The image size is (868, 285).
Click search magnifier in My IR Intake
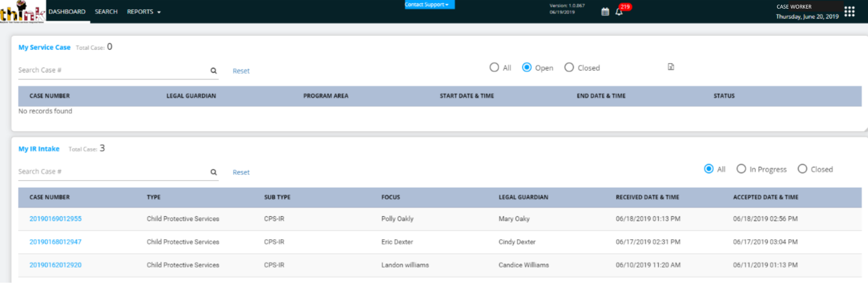pos(213,172)
